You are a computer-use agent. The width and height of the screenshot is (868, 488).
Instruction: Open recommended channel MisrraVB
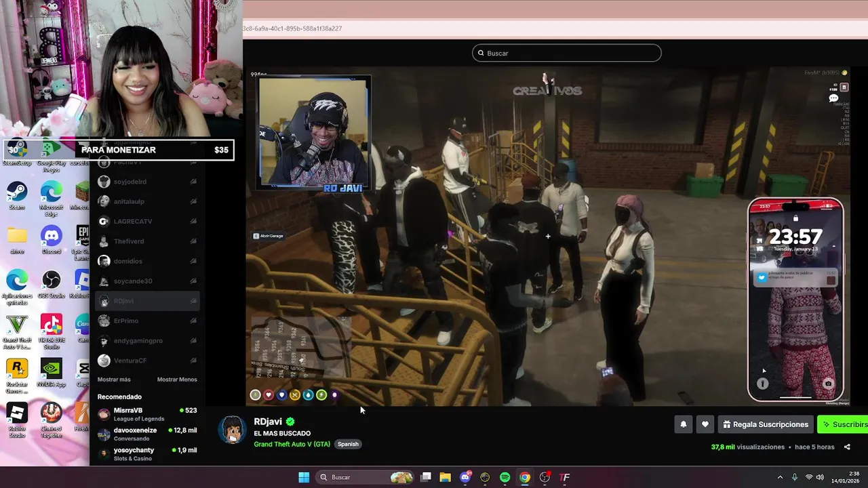pos(147,414)
